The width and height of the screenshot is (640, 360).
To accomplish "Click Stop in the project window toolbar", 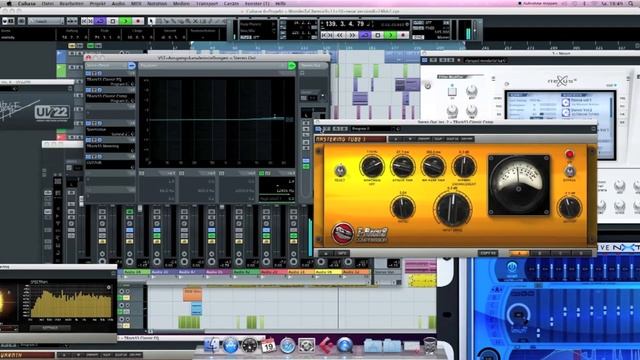I will tap(113, 21).
